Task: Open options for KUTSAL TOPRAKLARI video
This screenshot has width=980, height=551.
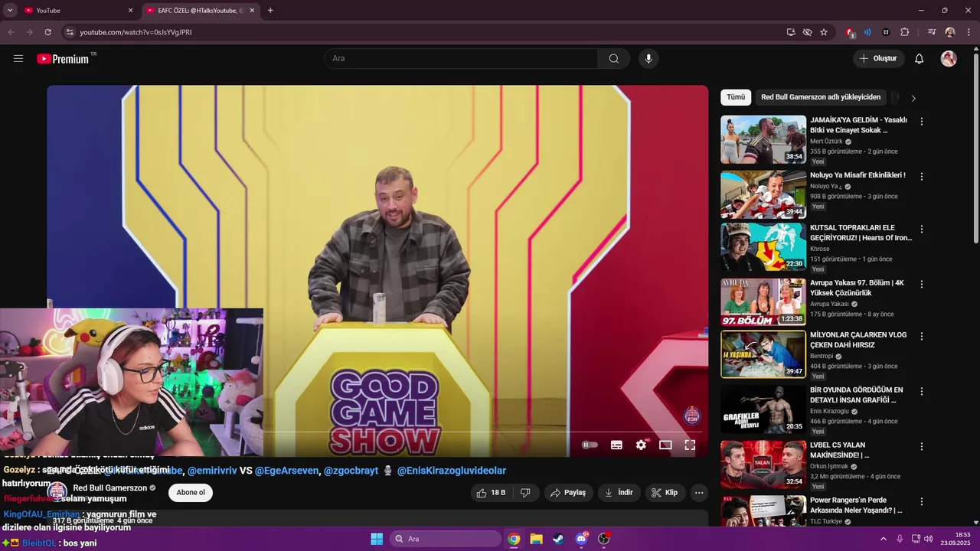Action: pyautogui.click(x=922, y=229)
